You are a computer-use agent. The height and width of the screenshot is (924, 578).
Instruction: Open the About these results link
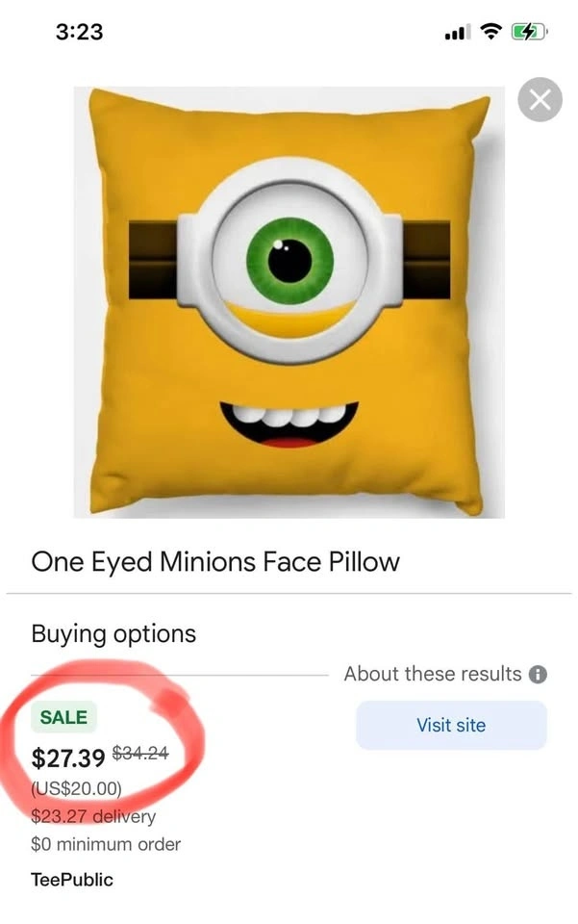(x=433, y=674)
